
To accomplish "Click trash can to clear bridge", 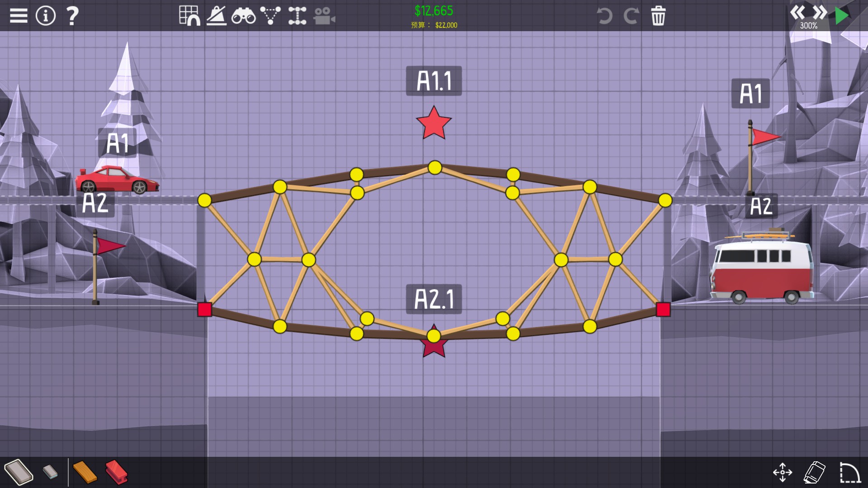I will click(658, 16).
